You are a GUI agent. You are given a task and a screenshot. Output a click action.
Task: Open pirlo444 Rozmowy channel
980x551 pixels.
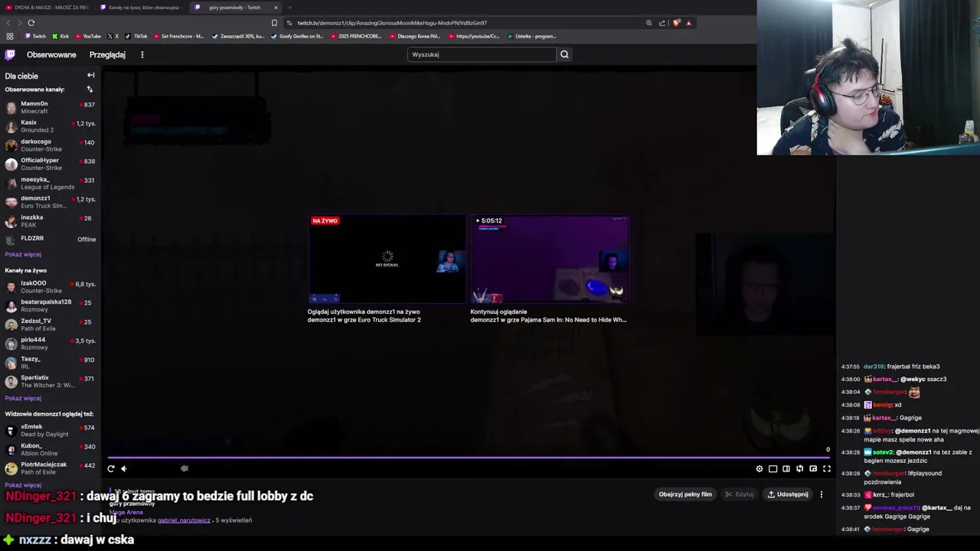(50, 344)
